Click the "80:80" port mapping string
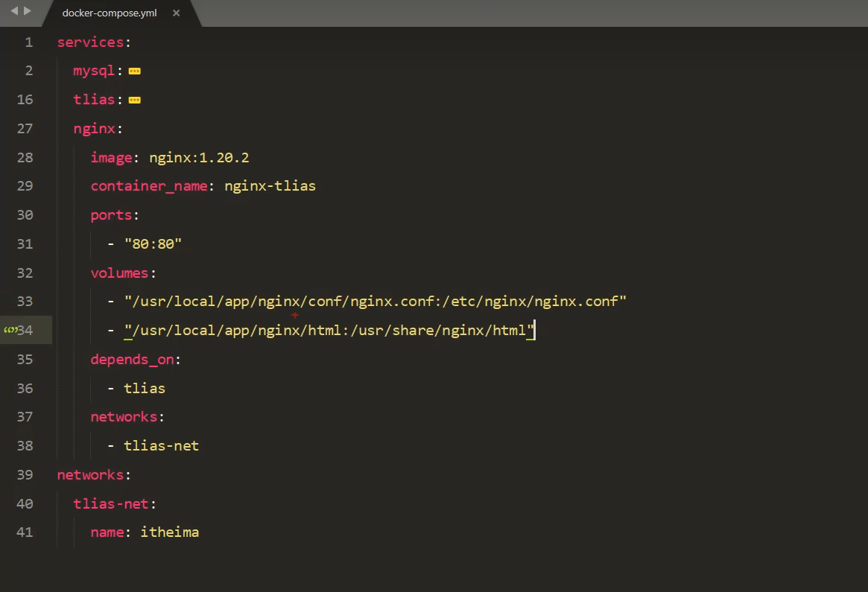This screenshot has width=868, height=592. click(153, 244)
